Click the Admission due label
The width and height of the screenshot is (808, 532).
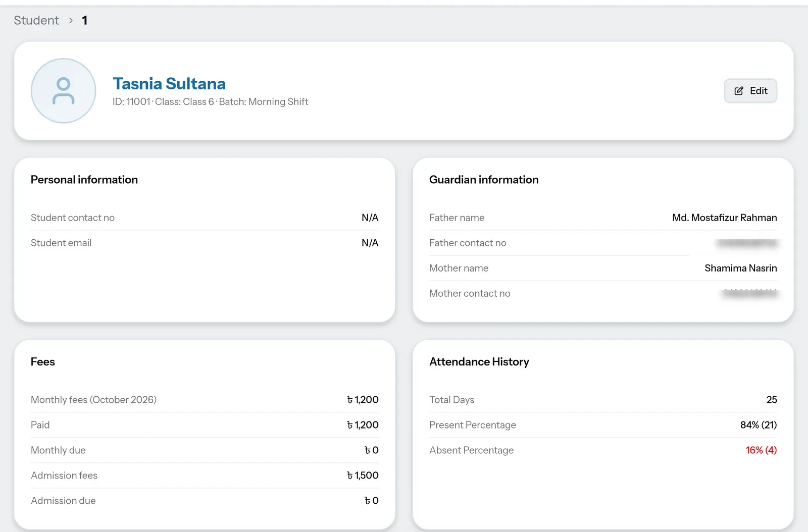63,501
